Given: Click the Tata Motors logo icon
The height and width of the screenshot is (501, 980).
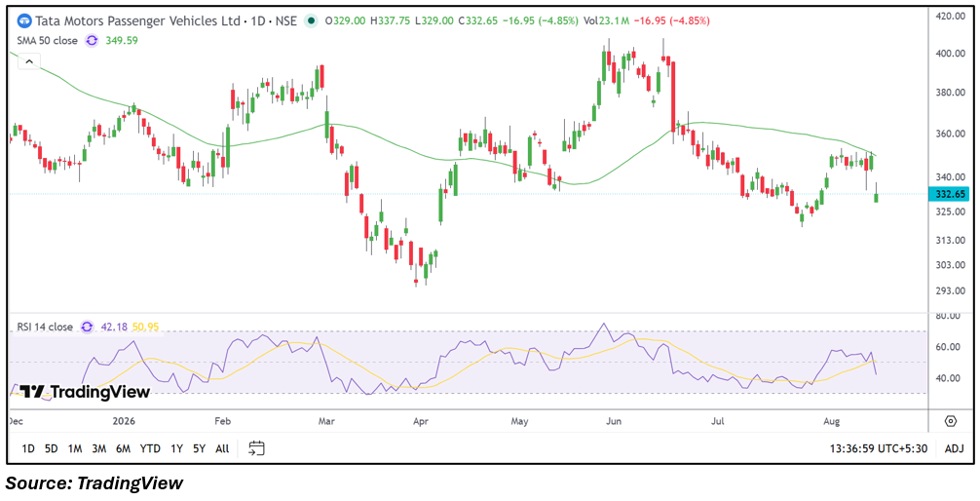Looking at the screenshot, I should [x=25, y=20].
